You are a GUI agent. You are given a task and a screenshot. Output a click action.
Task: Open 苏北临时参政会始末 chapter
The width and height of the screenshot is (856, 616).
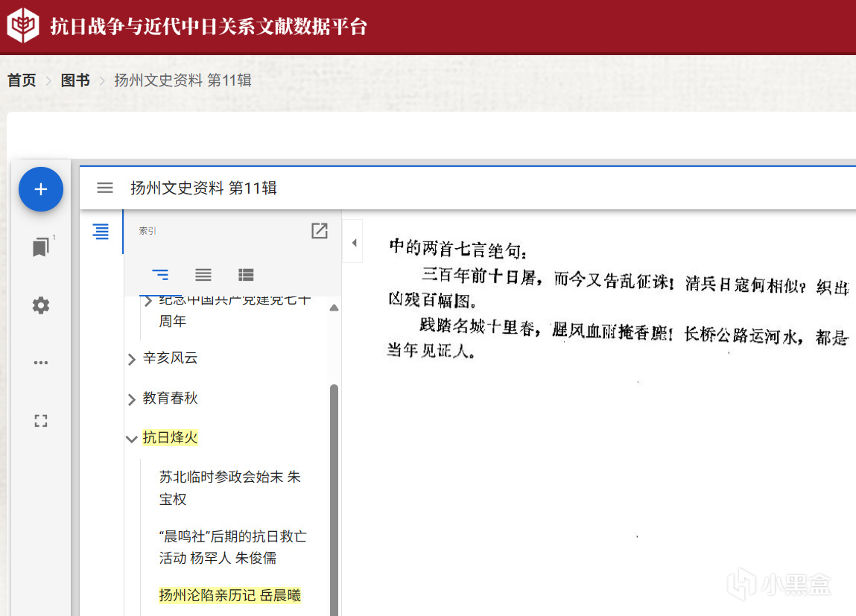[229, 488]
